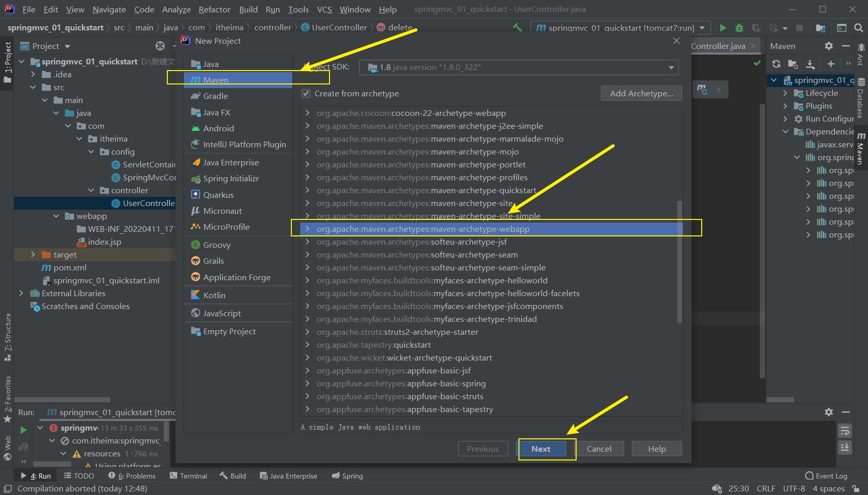Click the archetype list vertical scrollbar

680,262
